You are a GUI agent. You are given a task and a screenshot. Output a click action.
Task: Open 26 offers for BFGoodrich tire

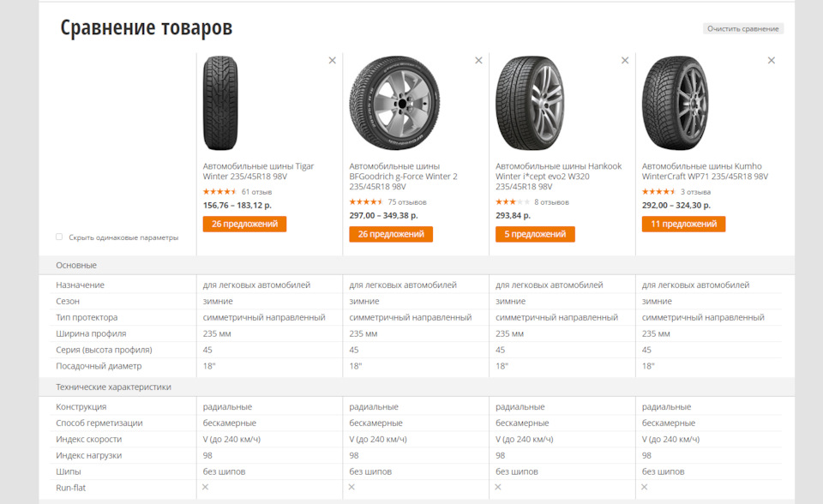[x=391, y=234]
